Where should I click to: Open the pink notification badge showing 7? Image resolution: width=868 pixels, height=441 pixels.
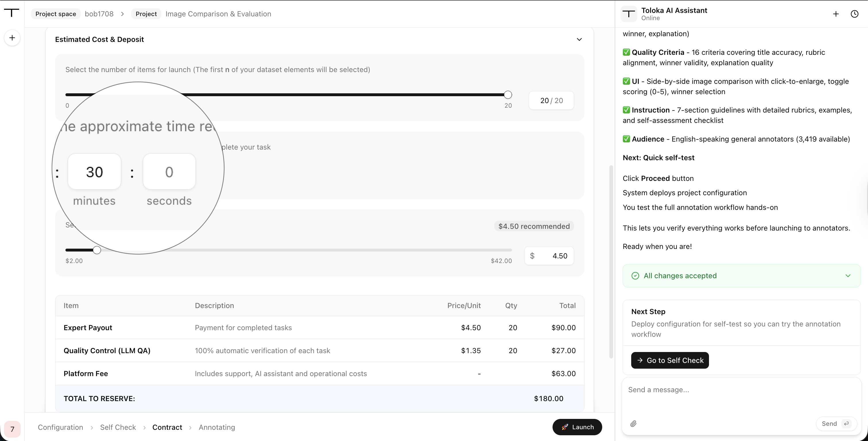pos(12,429)
